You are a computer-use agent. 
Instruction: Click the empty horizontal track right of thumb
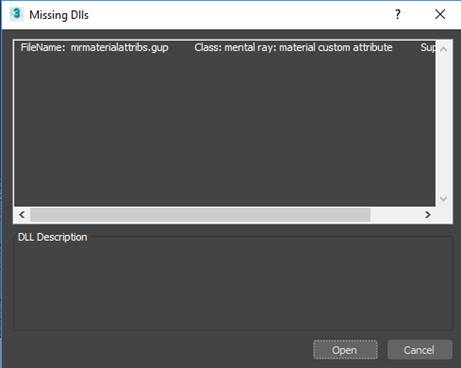pos(395,215)
